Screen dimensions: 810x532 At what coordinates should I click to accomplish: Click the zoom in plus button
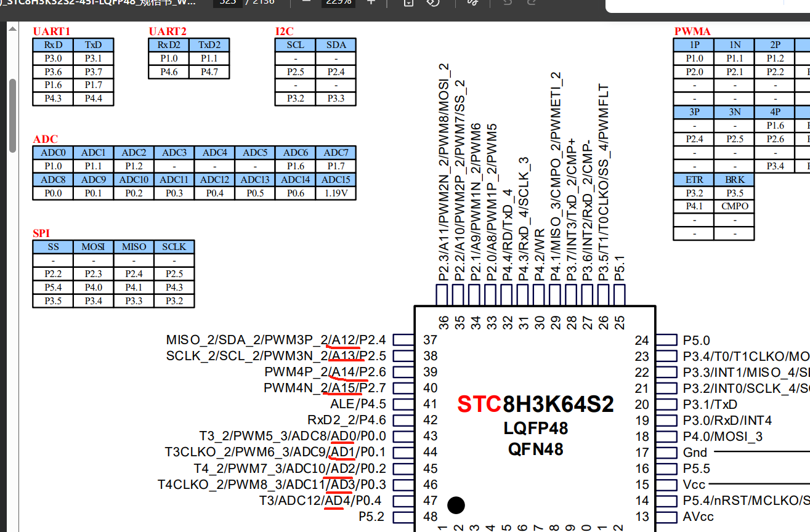coord(371,2)
